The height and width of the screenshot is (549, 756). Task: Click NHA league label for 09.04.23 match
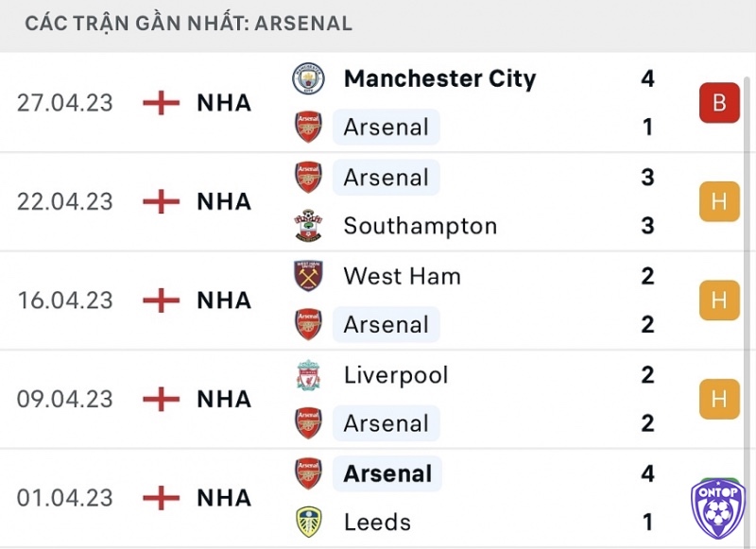pos(224,399)
